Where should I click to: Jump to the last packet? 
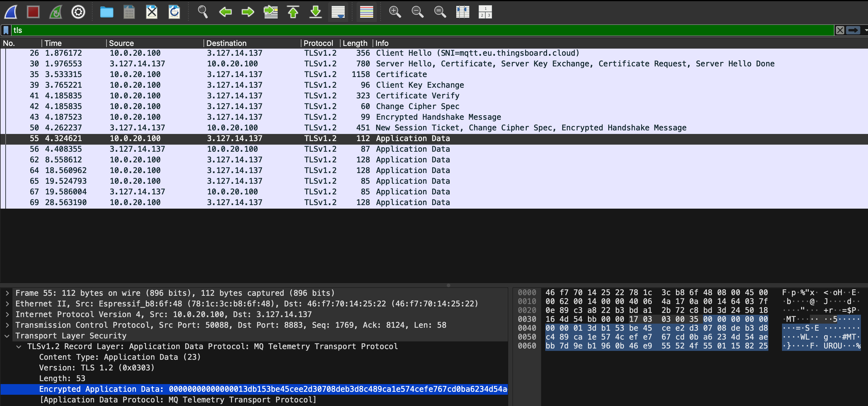[x=316, y=12]
